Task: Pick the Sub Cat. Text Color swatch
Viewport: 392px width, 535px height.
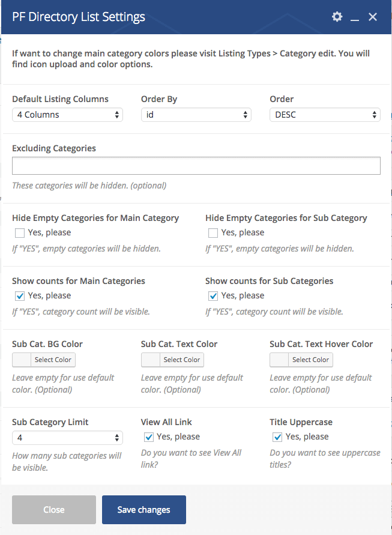Action: [151, 360]
